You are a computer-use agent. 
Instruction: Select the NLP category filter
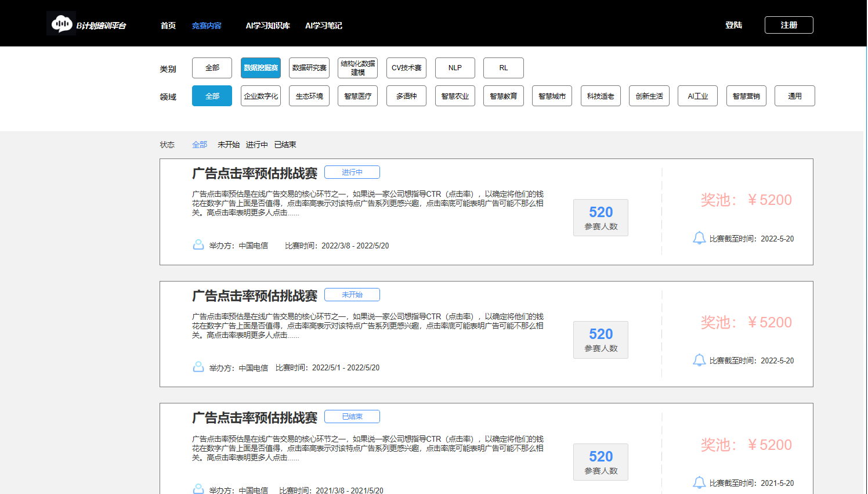[x=455, y=68]
